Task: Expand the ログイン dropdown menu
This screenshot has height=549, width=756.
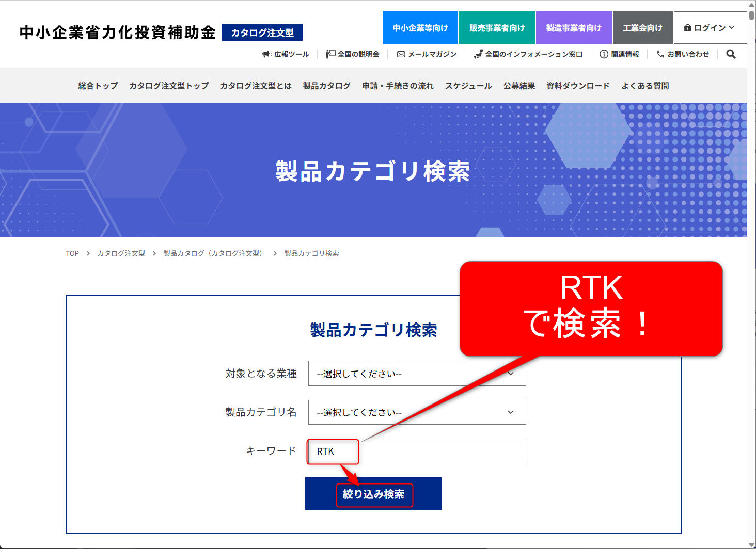Action: [x=710, y=28]
